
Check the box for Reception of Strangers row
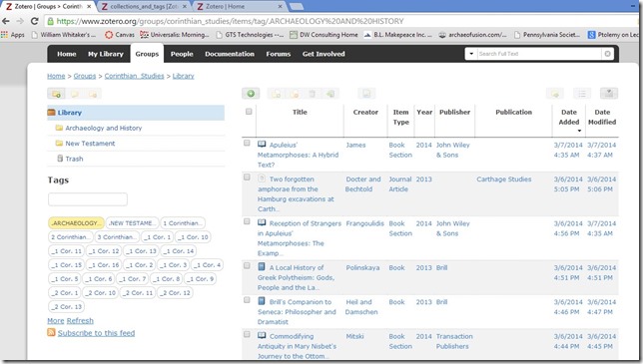click(x=247, y=221)
